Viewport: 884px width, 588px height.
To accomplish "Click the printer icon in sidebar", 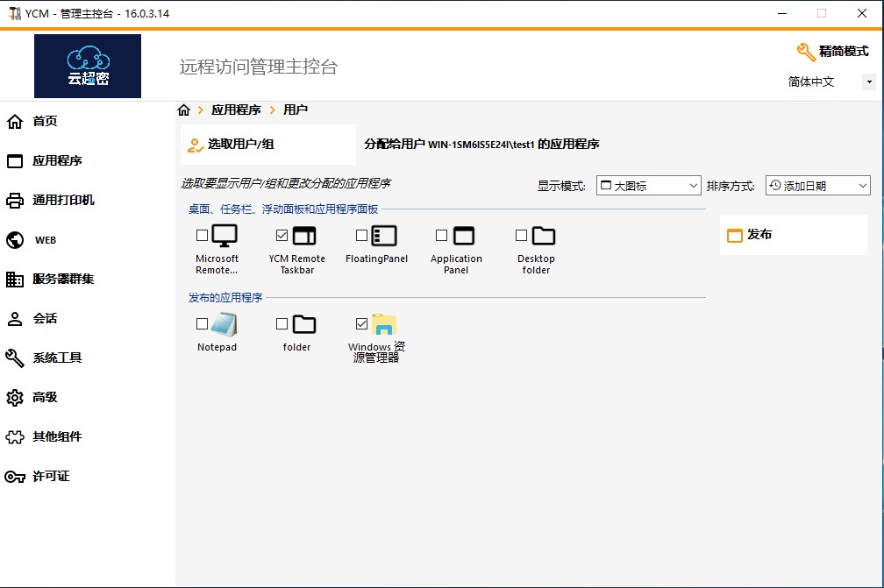I will (x=15, y=201).
